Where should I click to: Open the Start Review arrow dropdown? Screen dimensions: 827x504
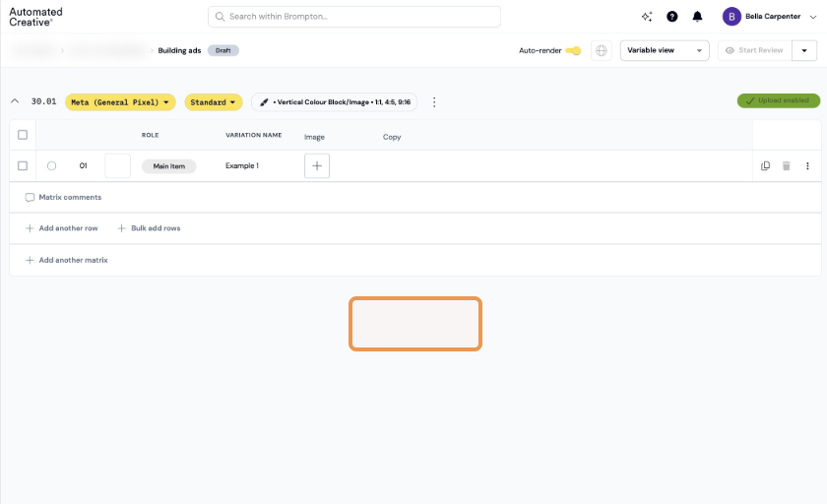coord(804,50)
